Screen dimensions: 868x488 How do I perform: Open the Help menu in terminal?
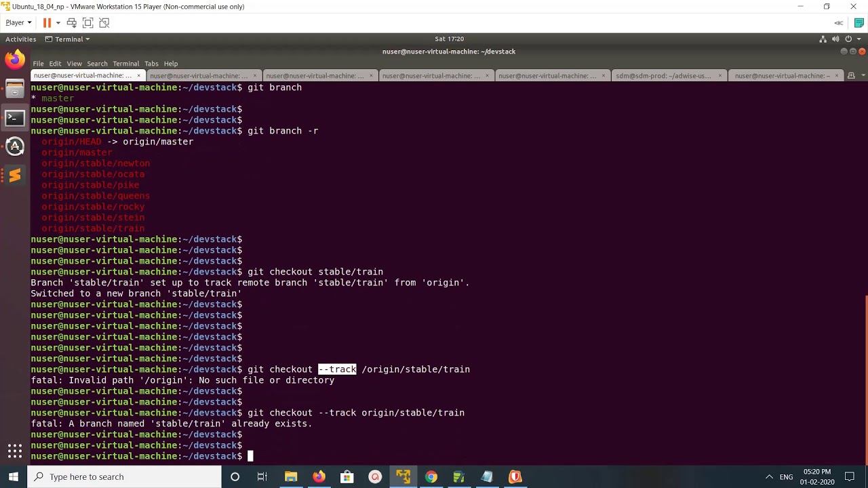(x=171, y=64)
